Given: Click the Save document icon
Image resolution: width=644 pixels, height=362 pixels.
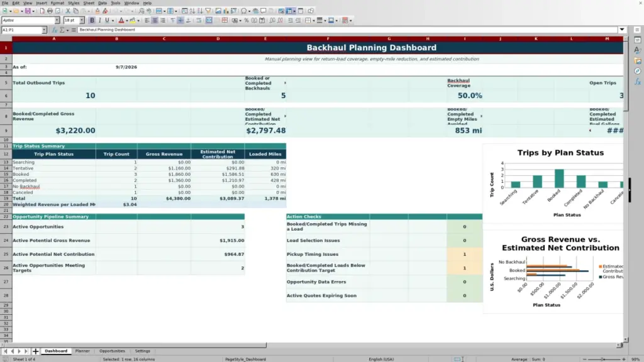Looking at the screenshot, I should (28, 11).
